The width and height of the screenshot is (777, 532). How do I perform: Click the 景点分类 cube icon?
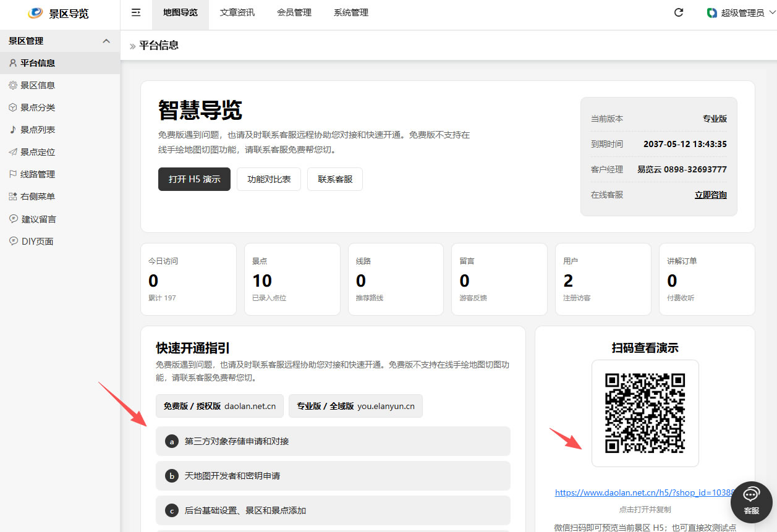click(x=13, y=108)
